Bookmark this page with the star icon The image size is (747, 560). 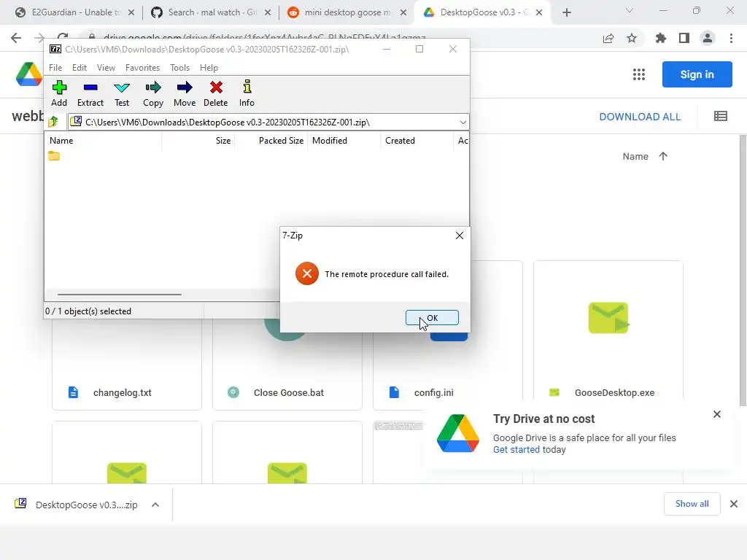(632, 38)
